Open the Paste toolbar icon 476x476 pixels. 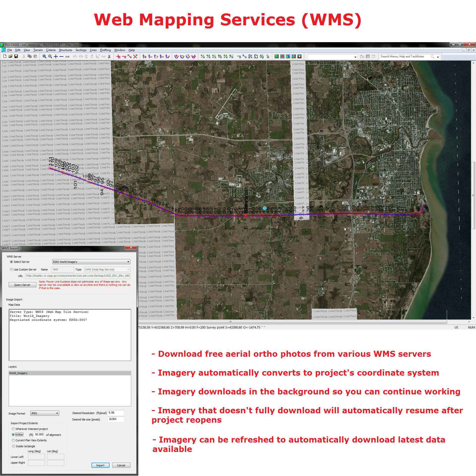pos(35,57)
